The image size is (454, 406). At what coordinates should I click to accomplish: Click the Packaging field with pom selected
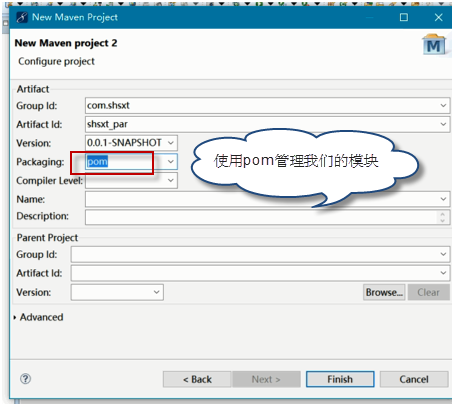coord(131,162)
